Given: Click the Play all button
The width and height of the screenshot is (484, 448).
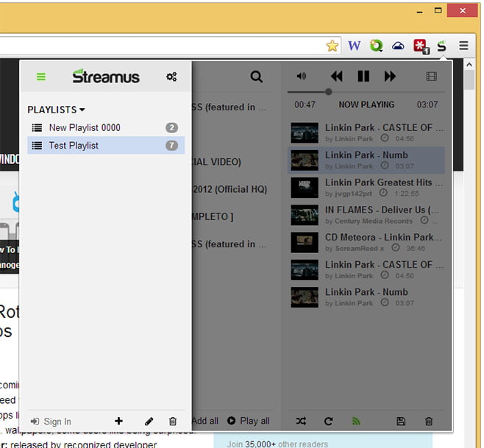Looking at the screenshot, I should coord(249,421).
